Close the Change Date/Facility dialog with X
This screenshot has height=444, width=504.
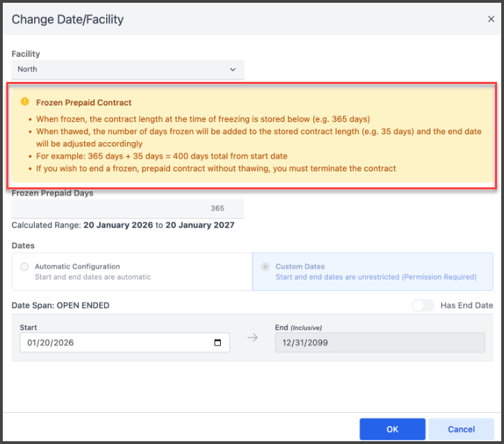(491, 19)
